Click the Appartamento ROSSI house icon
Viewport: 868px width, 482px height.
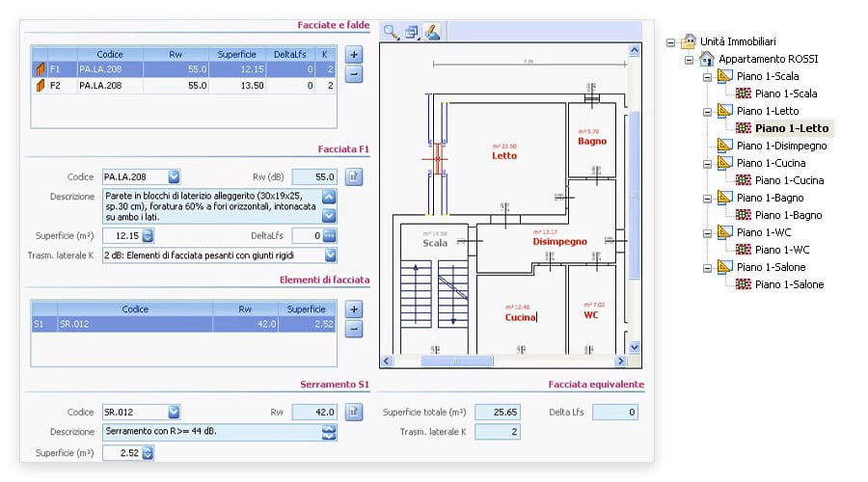[706, 58]
